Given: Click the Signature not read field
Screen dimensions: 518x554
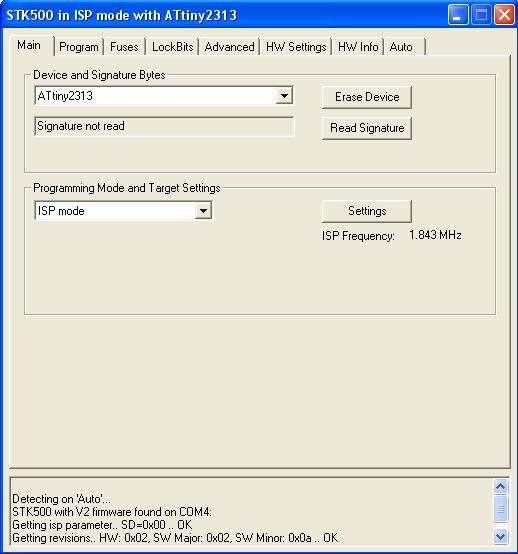Looking at the screenshot, I should [164, 126].
